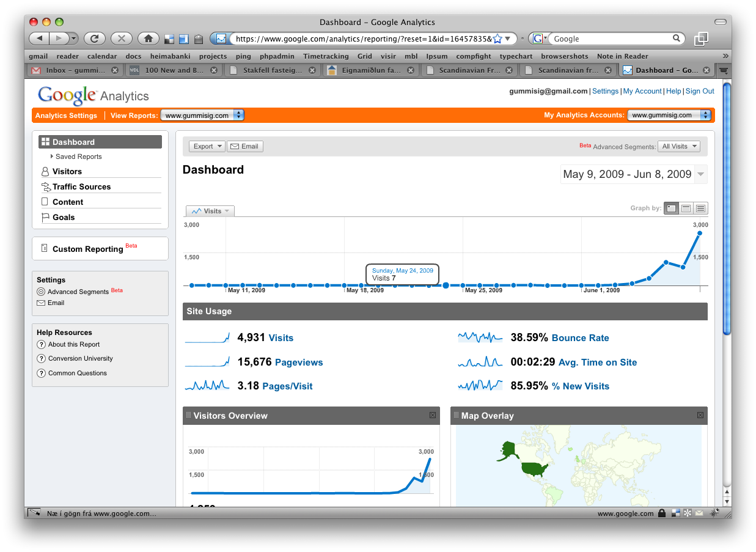Switch to Stakfell fasteig... tab
756x552 pixels.
[x=271, y=70]
